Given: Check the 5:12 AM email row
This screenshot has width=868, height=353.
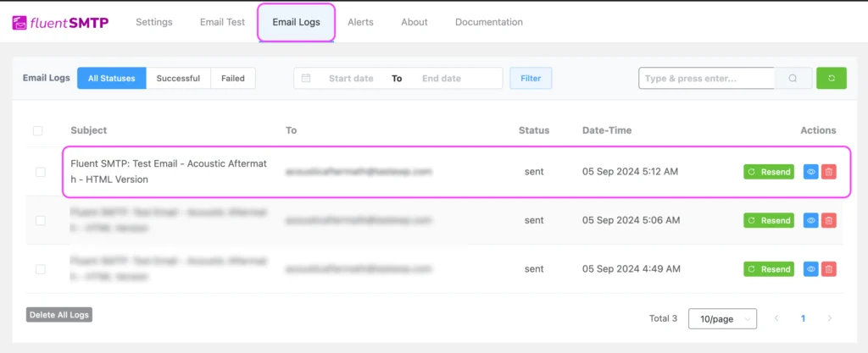Looking at the screenshot, I should coord(41,172).
